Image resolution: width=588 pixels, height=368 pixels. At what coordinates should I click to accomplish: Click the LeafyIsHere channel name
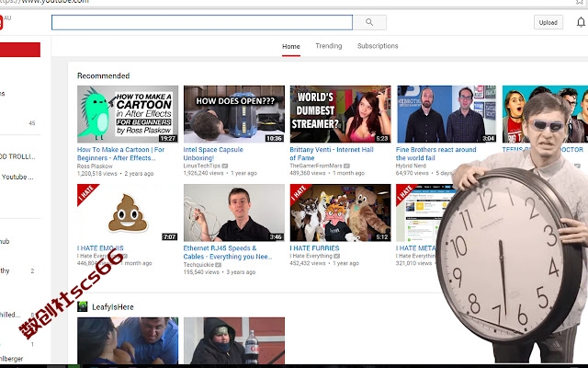113,306
